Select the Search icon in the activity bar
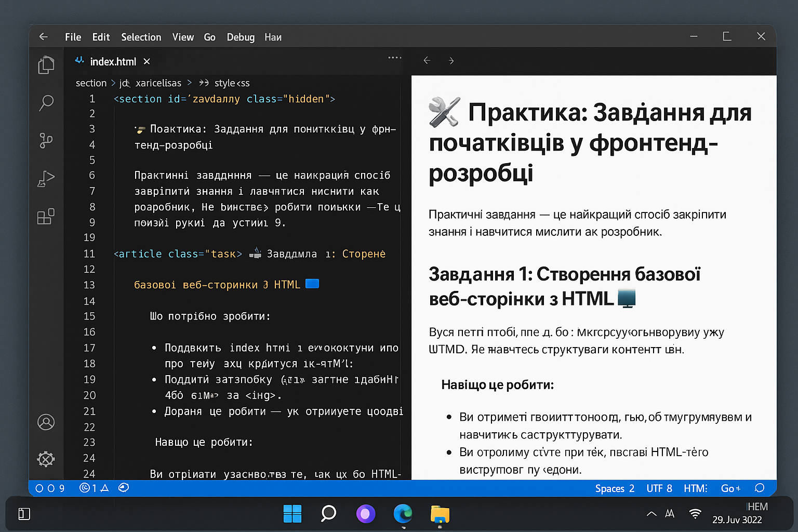Image resolution: width=798 pixels, height=532 pixels. click(46, 103)
